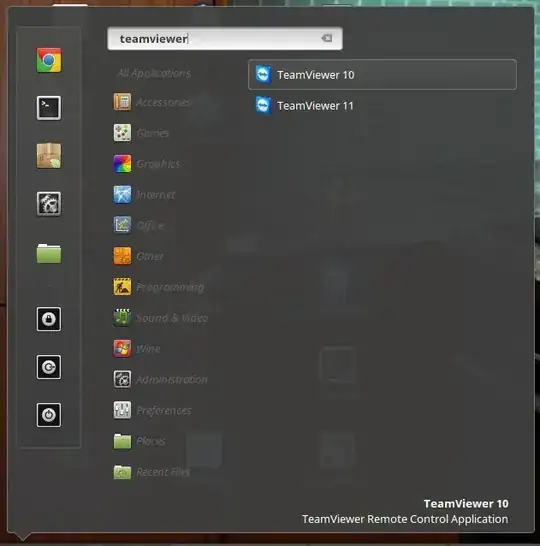Show the Administration category label
This screenshot has height=546, width=540.
(x=172, y=380)
